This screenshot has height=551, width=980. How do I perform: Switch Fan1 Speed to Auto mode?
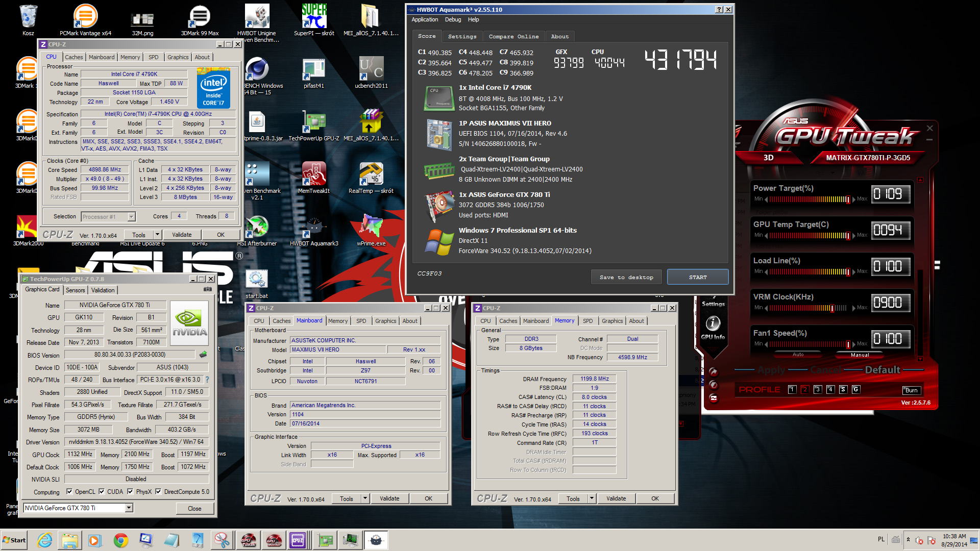tap(798, 355)
